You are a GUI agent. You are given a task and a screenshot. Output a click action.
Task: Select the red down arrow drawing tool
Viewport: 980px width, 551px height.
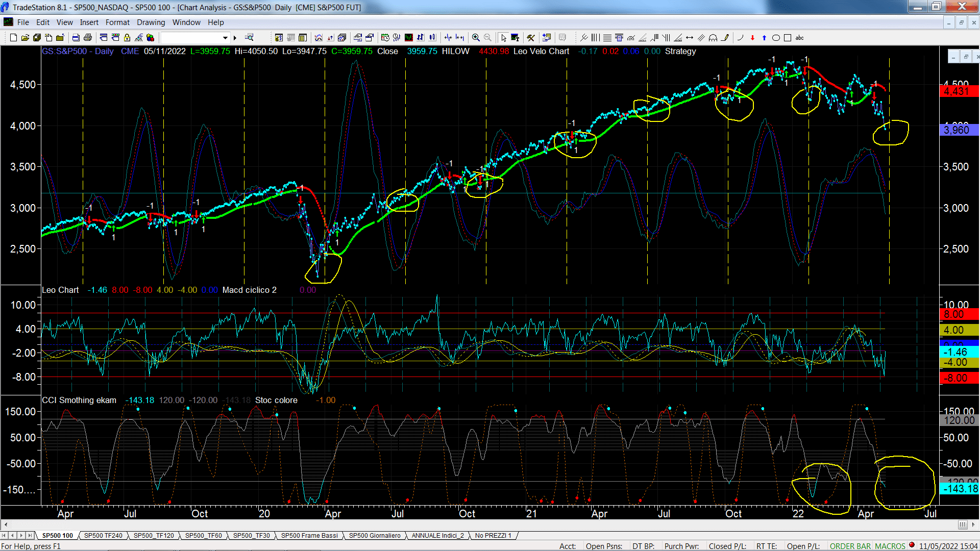(x=752, y=38)
